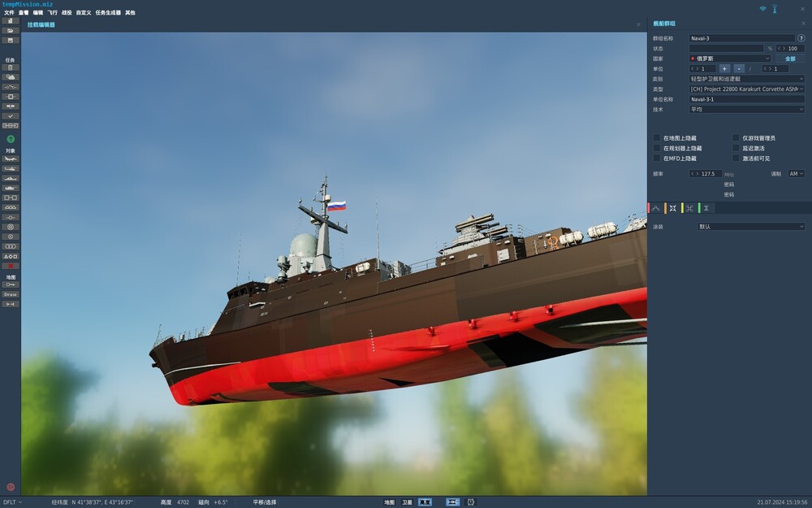Click the plus button to add unit
Screen dimensions: 812x508
pos(724,68)
